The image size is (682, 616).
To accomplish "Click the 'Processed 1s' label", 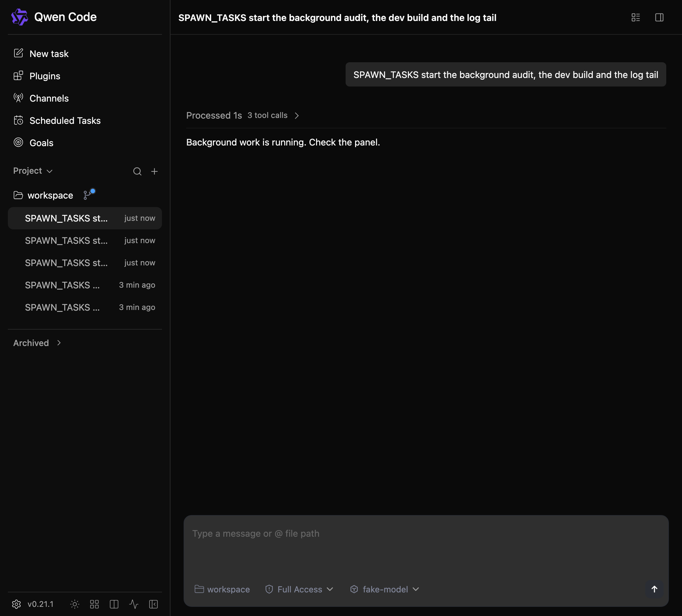I will (214, 115).
